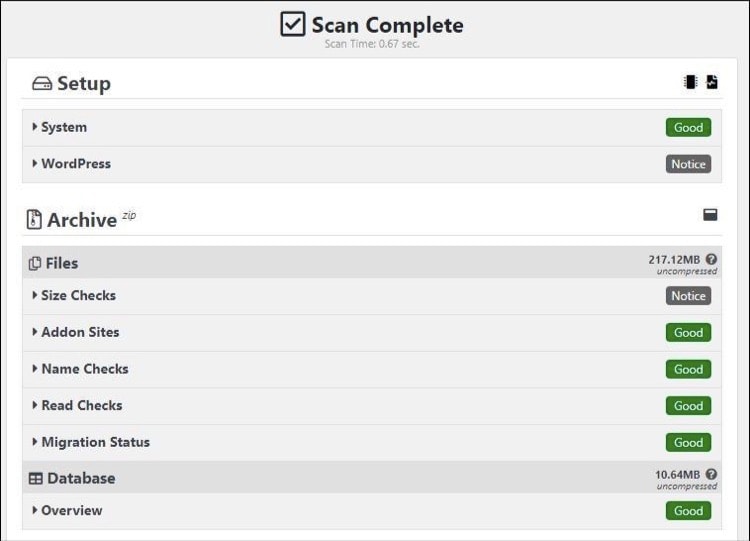Screen dimensions: 750x541
Task: Click the Files copy icon
Action: 35,264
